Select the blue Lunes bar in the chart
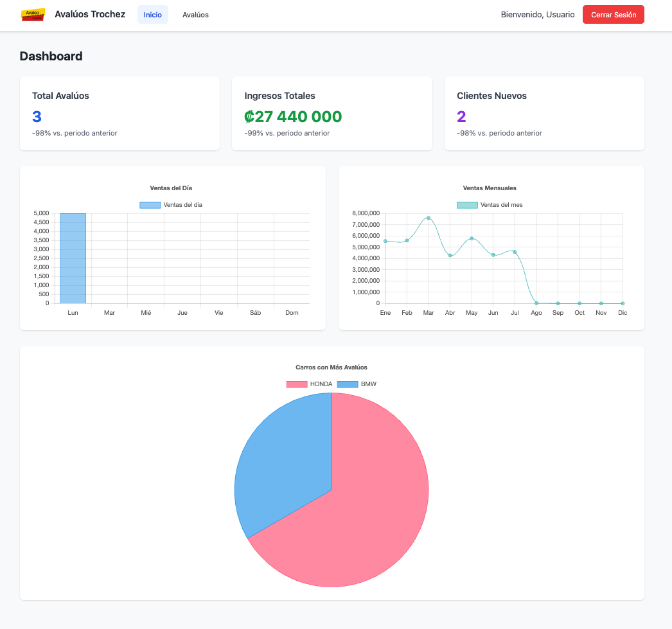Image resolution: width=672 pixels, height=629 pixels. click(73, 257)
